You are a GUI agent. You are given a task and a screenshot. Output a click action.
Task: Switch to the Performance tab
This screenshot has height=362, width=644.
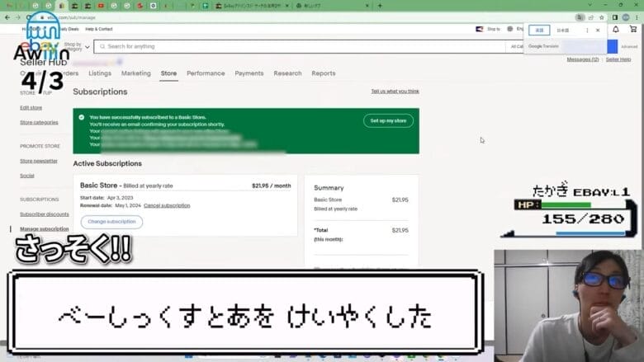[206, 73]
